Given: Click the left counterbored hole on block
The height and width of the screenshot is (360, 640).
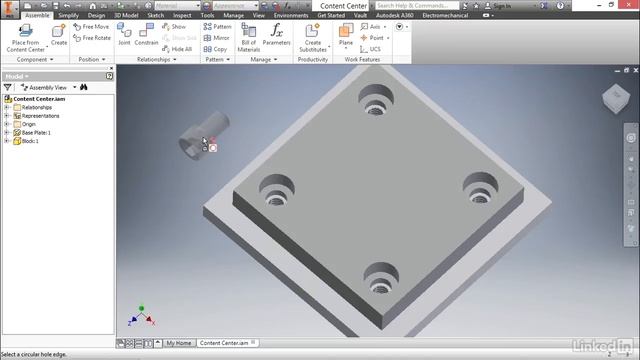Looking at the screenshot, I should click(277, 190).
